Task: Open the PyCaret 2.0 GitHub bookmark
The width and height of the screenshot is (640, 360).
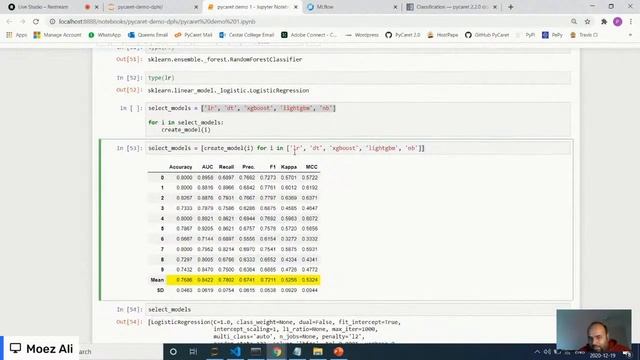Action: point(403,35)
